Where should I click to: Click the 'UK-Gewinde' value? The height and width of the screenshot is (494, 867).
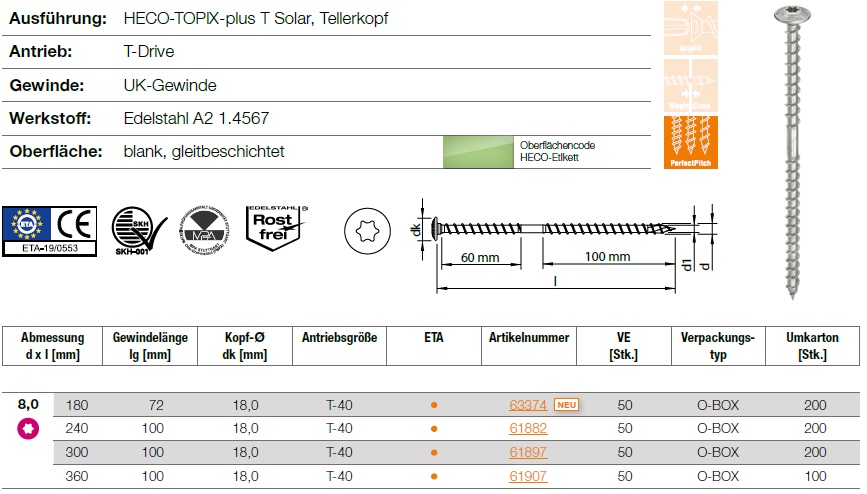(x=170, y=86)
